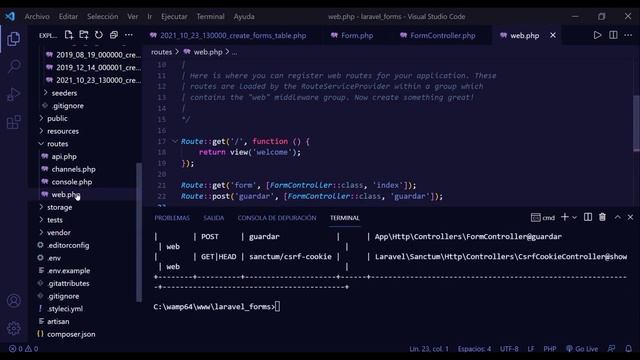Screen dimensions: 640x360
Task: Open the Selección menu
Action: pyautogui.click(x=102, y=16)
